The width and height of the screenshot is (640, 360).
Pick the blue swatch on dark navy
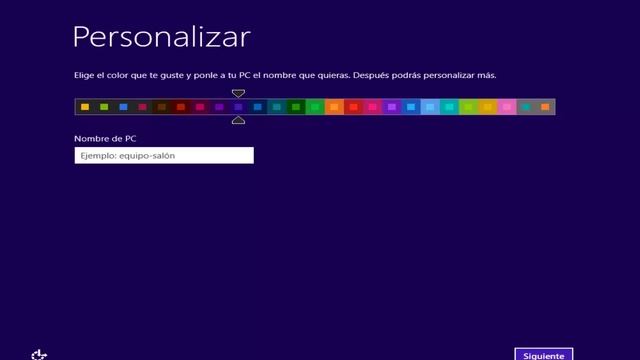pos(258,107)
